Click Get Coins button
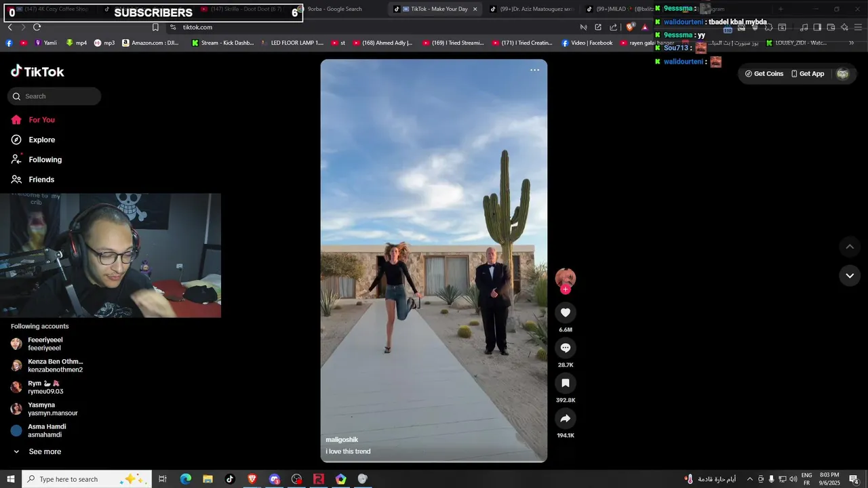Viewport: 868px width, 488px height. [764, 74]
